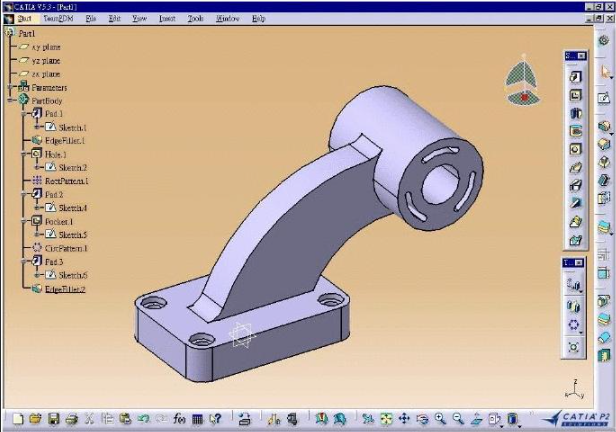Expand the Parameters tree node
616x432 pixels.
tap(10, 88)
